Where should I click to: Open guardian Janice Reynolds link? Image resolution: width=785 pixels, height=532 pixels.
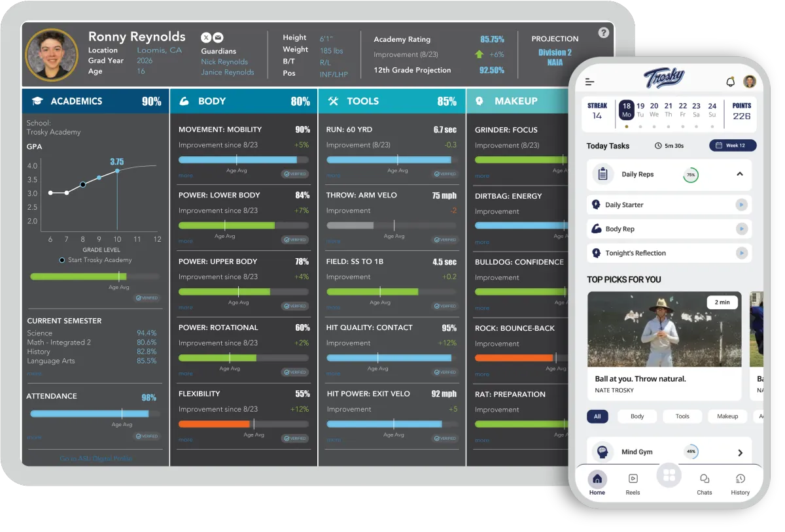228,73
